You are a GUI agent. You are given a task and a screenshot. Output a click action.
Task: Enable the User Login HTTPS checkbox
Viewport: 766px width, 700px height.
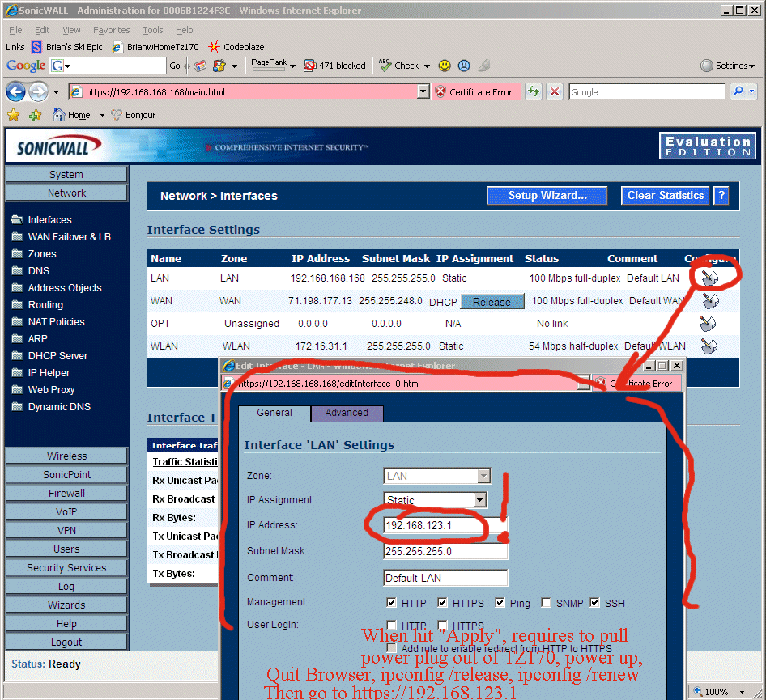pos(442,625)
